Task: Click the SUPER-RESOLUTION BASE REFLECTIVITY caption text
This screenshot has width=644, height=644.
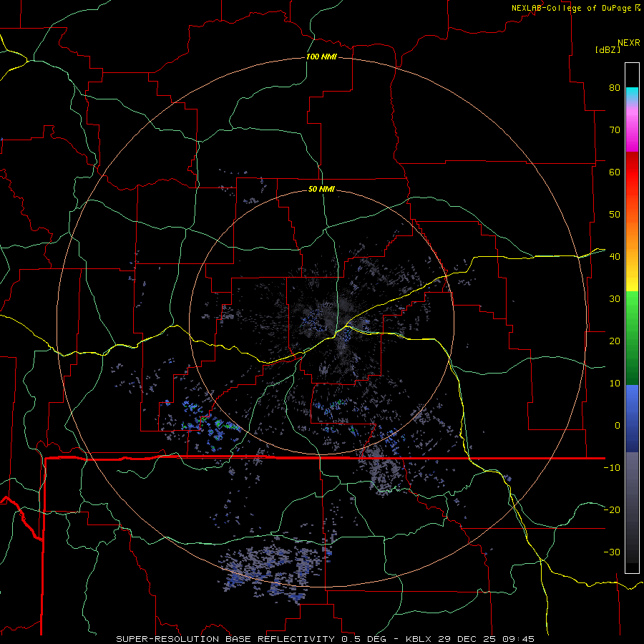Action: pos(225,639)
